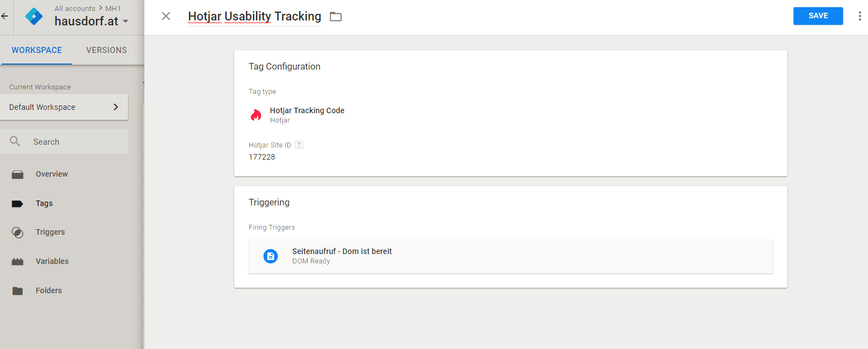The width and height of the screenshot is (868, 349).
Task: Click the back arrow to exit tag editor
Action: pyautogui.click(x=4, y=17)
